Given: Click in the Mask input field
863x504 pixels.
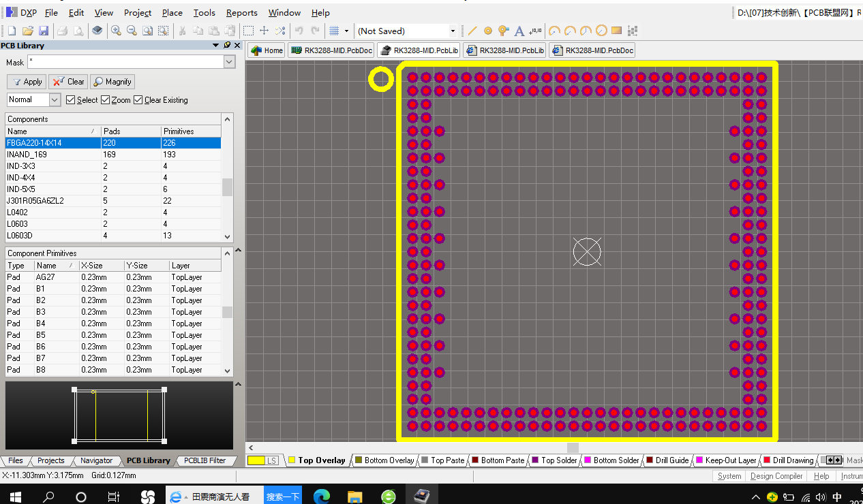Looking at the screenshot, I should pos(125,62).
